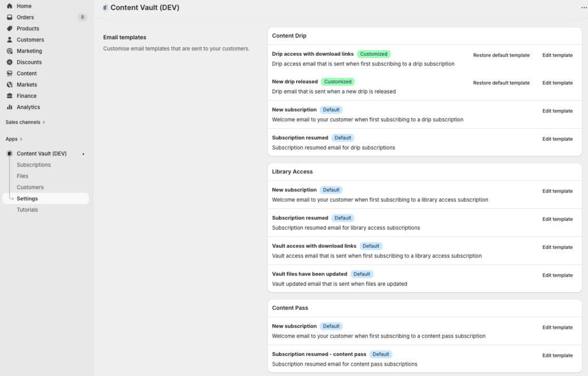Restore default for Drip access with download links

click(501, 55)
